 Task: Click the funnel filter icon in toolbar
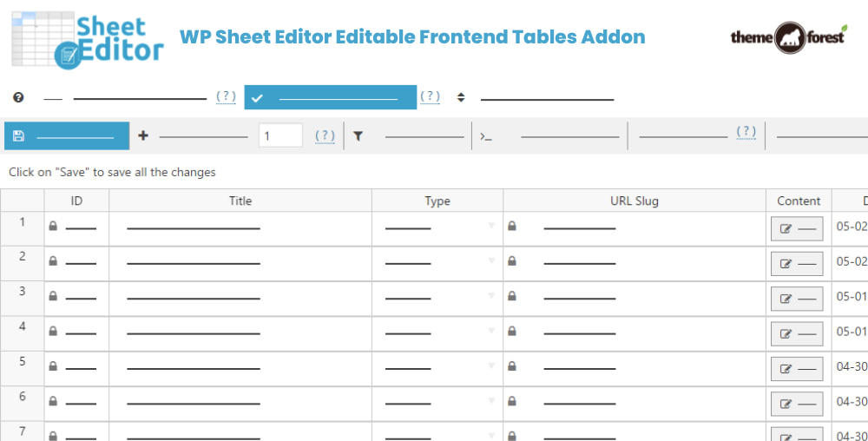coord(358,135)
